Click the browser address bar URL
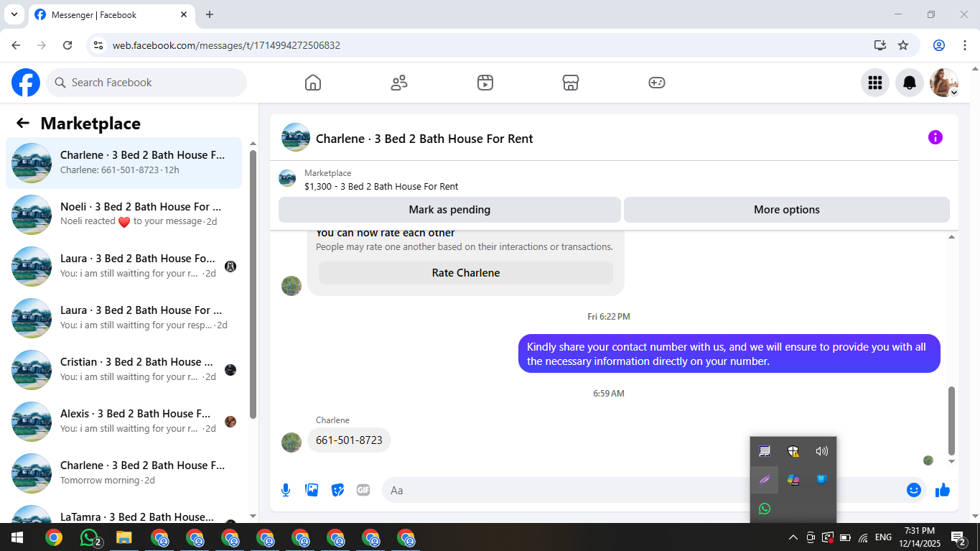The width and height of the screenshot is (980, 551). tap(226, 45)
